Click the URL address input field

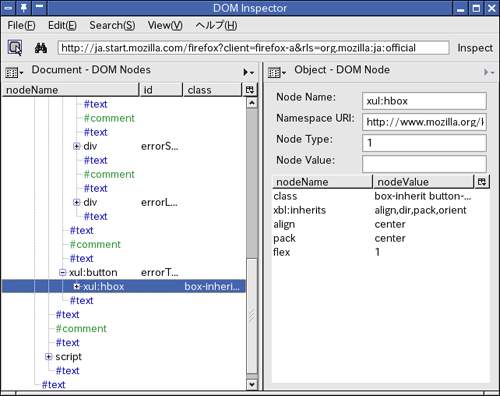point(253,48)
